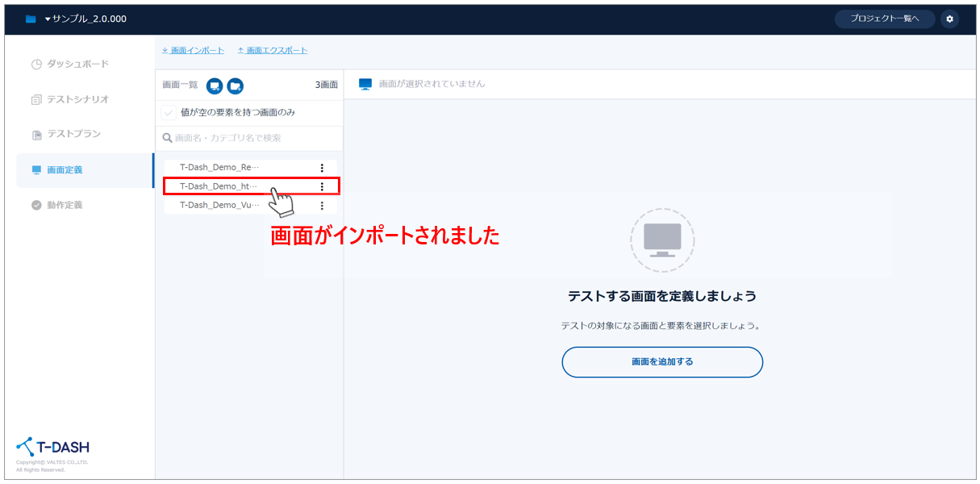This screenshot has width=980, height=484.
Task: Open ダッシュボード in the sidebar
Action: point(77,64)
